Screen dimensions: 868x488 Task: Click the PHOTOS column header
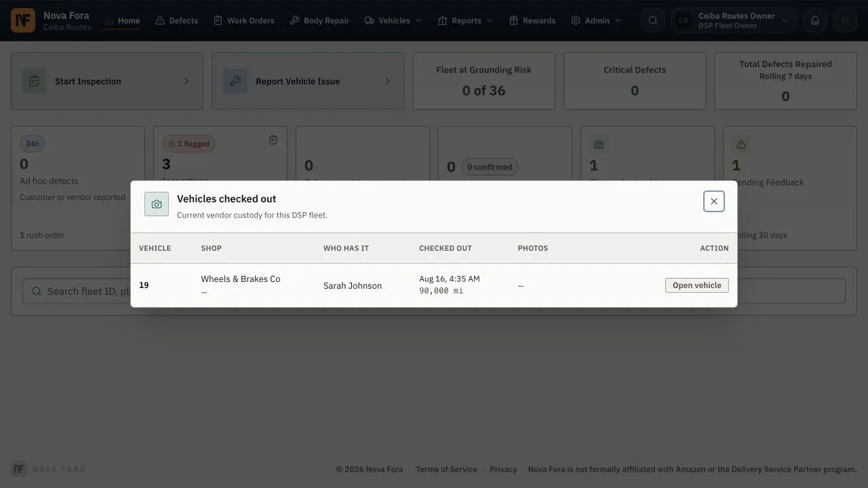click(x=533, y=248)
